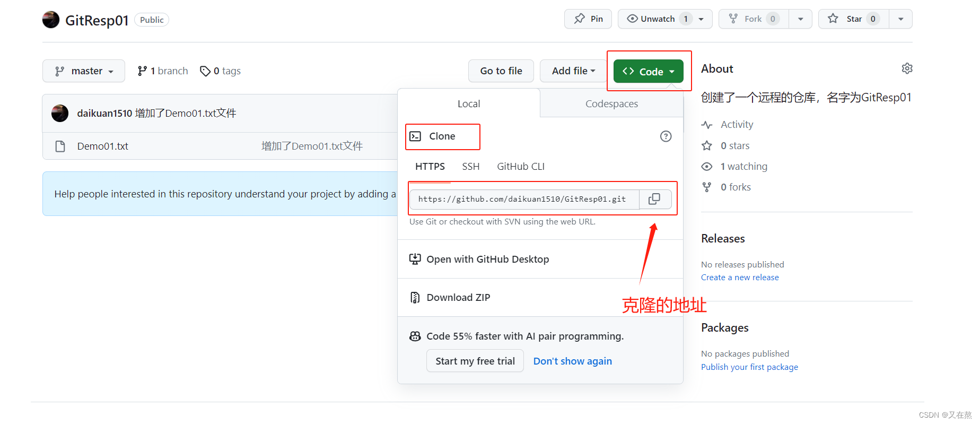980x424 pixels.
Task: Select the GitHub CLI clone tab
Action: 521,167
